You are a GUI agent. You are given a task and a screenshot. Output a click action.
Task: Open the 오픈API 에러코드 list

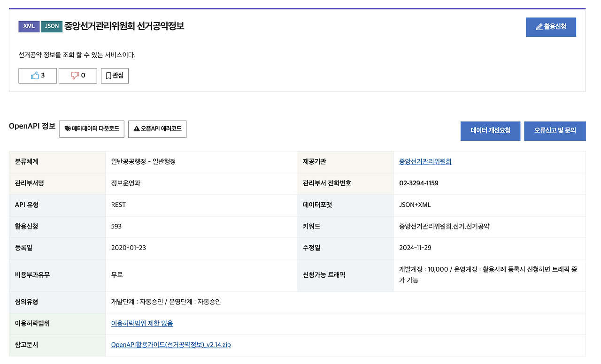point(157,129)
